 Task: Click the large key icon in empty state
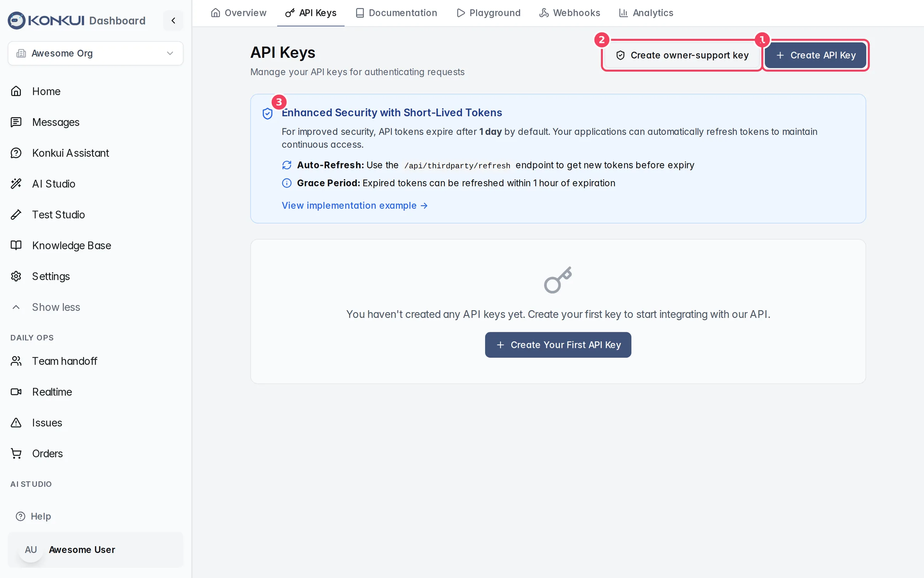click(558, 280)
